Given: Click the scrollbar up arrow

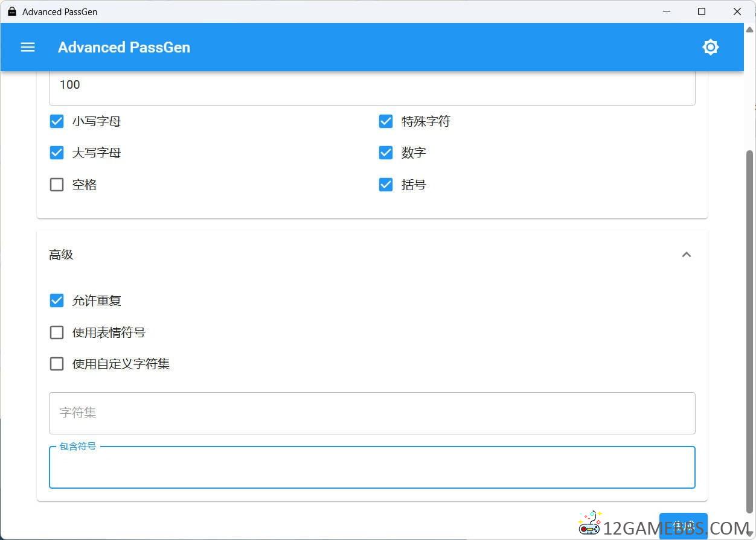Looking at the screenshot, I should tap(749, 29).
